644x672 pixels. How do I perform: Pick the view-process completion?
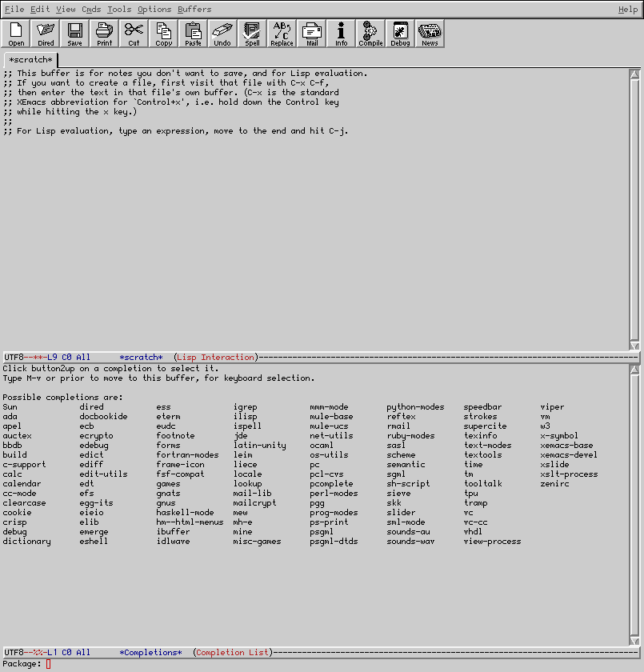(x=492, y=541)
